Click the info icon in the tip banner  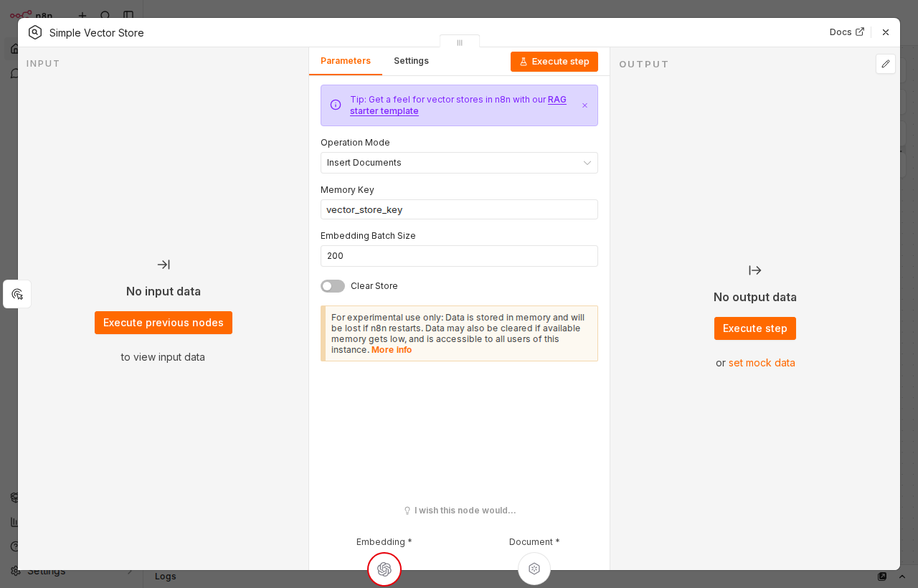[x=336, y=105]
